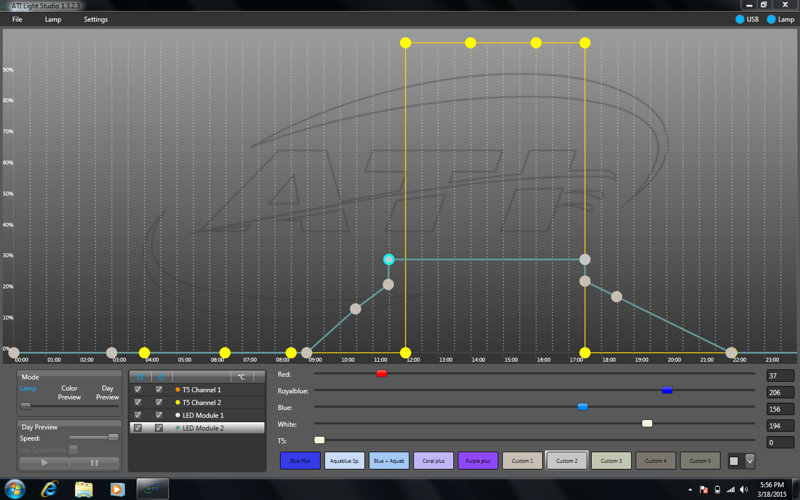
Task: Click the °C temperature column header
Action: (241, 377)
